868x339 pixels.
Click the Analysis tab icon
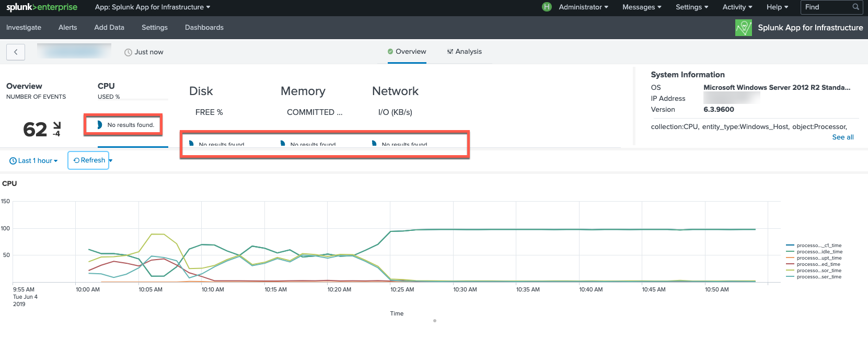[x=450, y=52]
